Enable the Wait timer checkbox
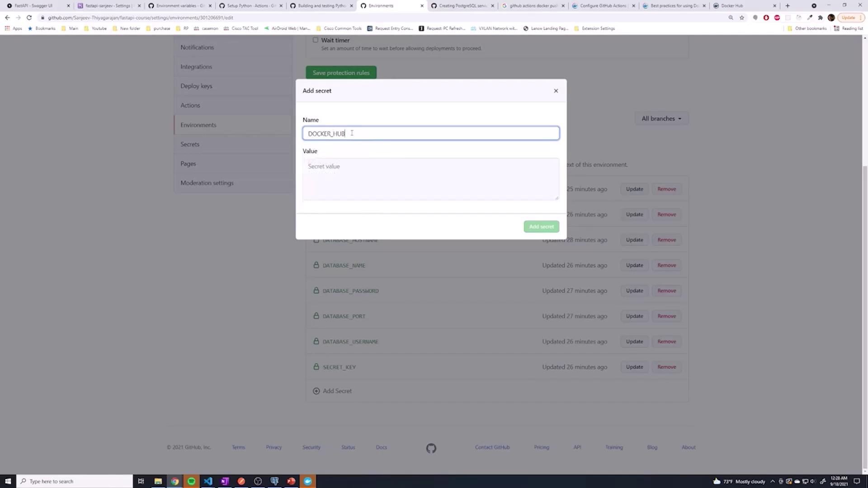 316,40
